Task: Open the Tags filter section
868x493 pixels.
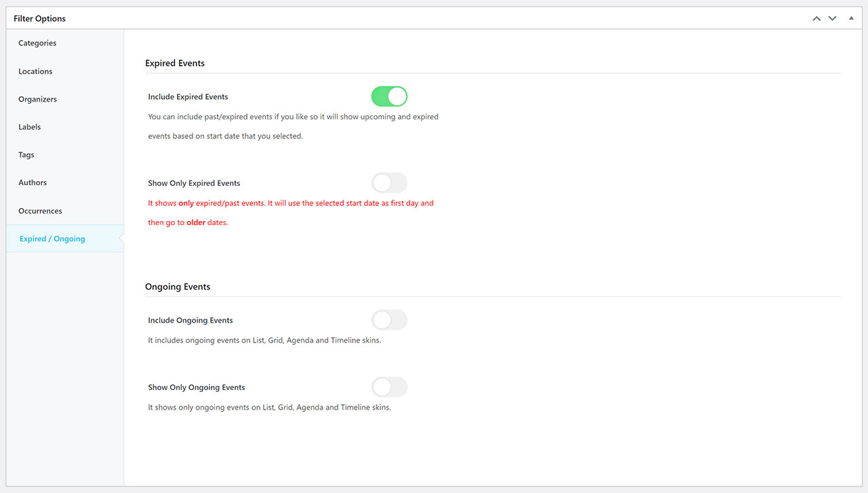Action: 26,155
